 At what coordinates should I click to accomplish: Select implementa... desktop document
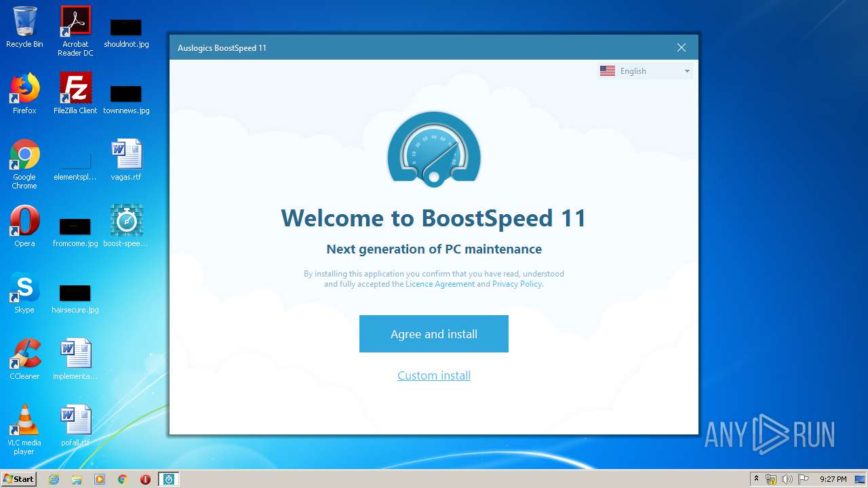pos(75,359)
